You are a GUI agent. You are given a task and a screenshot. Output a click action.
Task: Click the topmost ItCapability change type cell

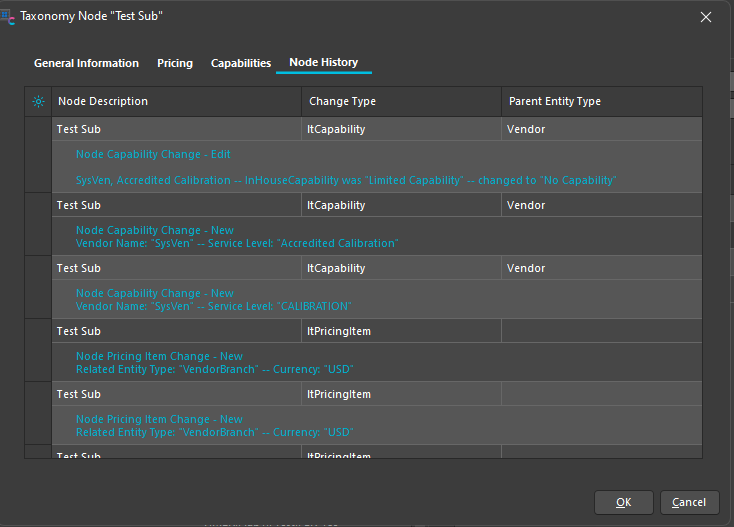coord(336,129)
